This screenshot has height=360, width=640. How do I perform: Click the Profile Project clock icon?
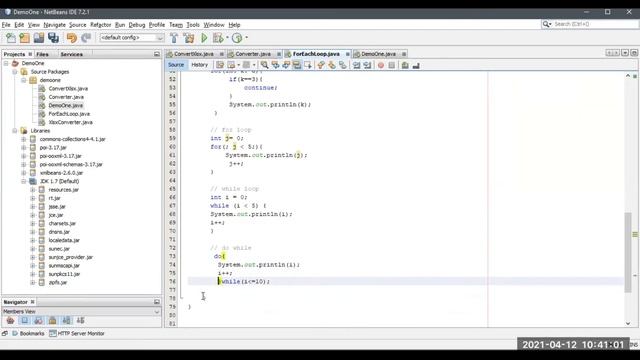click(237, 38)
